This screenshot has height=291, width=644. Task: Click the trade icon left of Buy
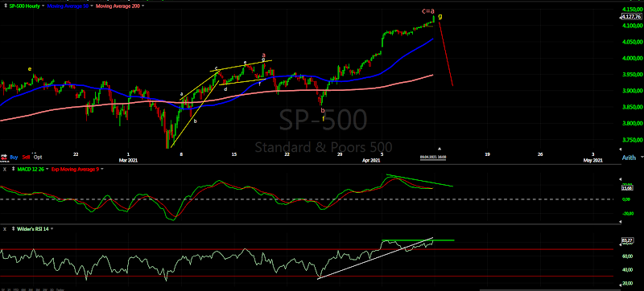4,157
